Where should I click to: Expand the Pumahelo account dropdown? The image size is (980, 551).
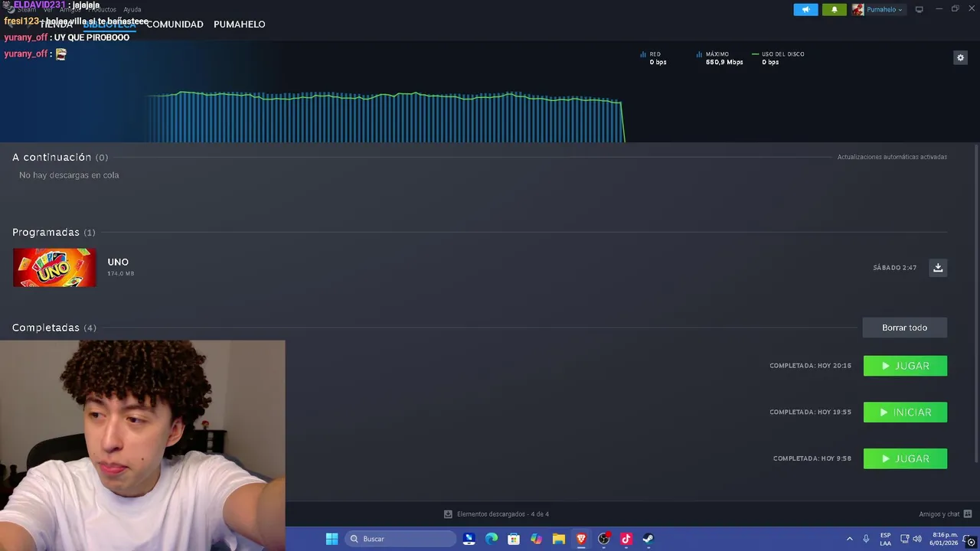point(884,9)
